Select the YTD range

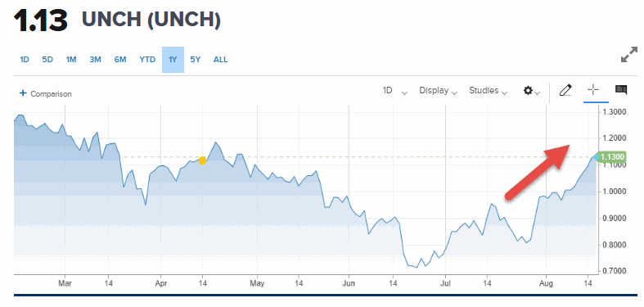(147, 60)
